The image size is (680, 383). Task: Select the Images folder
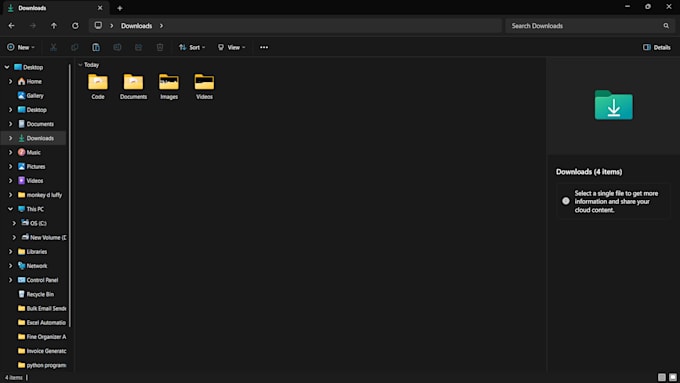pyautogui.click(x=169, y=86)
